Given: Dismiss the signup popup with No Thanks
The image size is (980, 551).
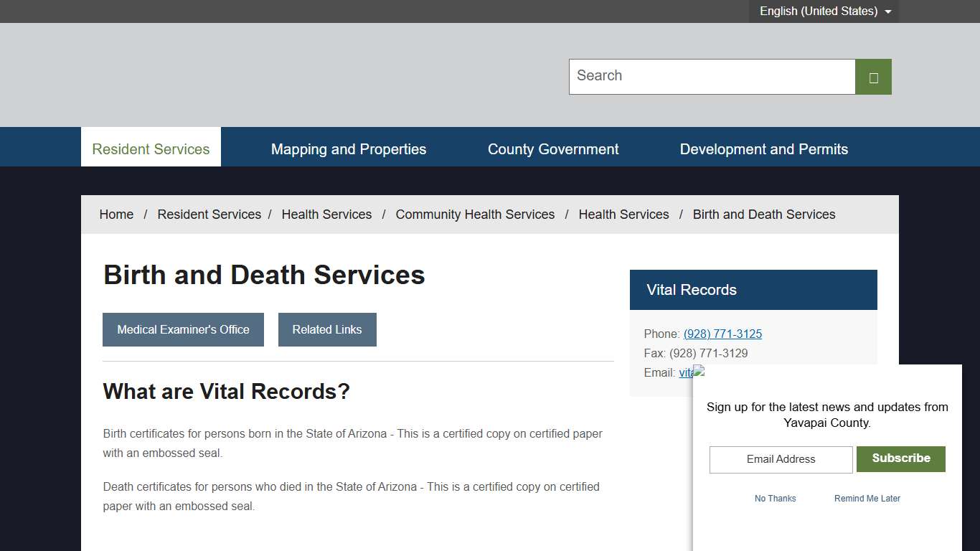Looking at the screenshot, I should 775,498.
